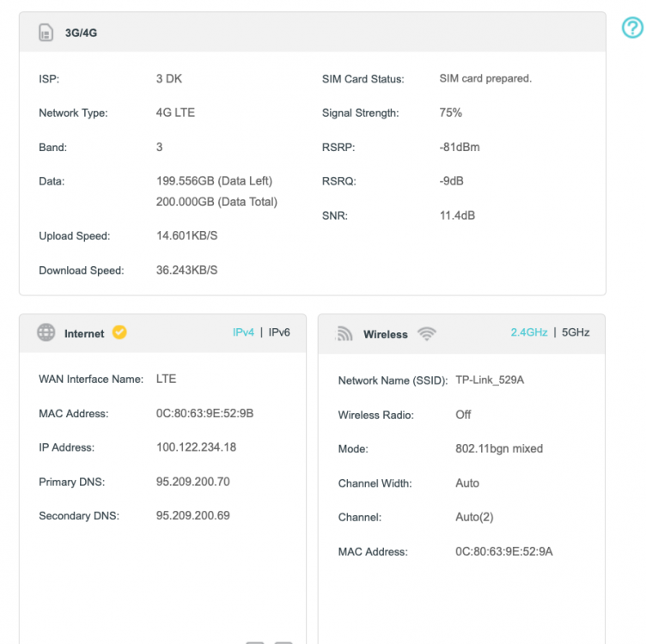The width and height of the screenshot is (646, 644).
Task: Click the Wireless panel title
Action: point(385,334)
